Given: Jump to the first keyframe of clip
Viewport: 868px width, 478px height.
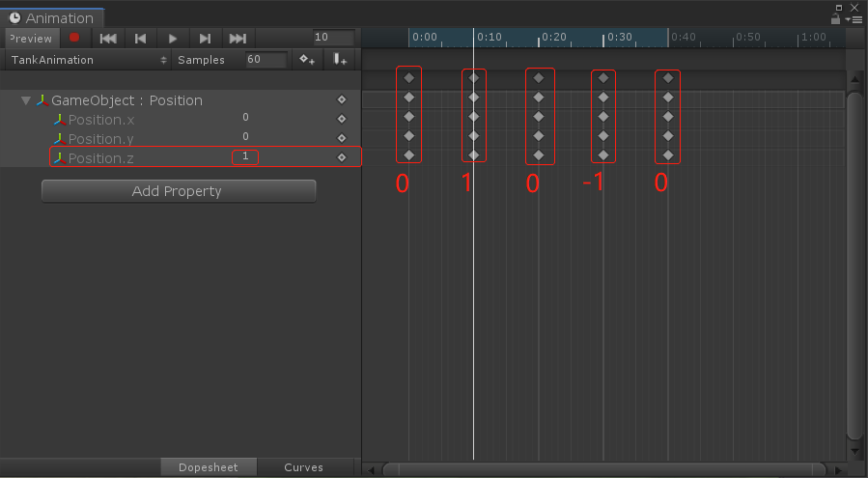Looking at the screenshot, I should (x=108, y=39).
